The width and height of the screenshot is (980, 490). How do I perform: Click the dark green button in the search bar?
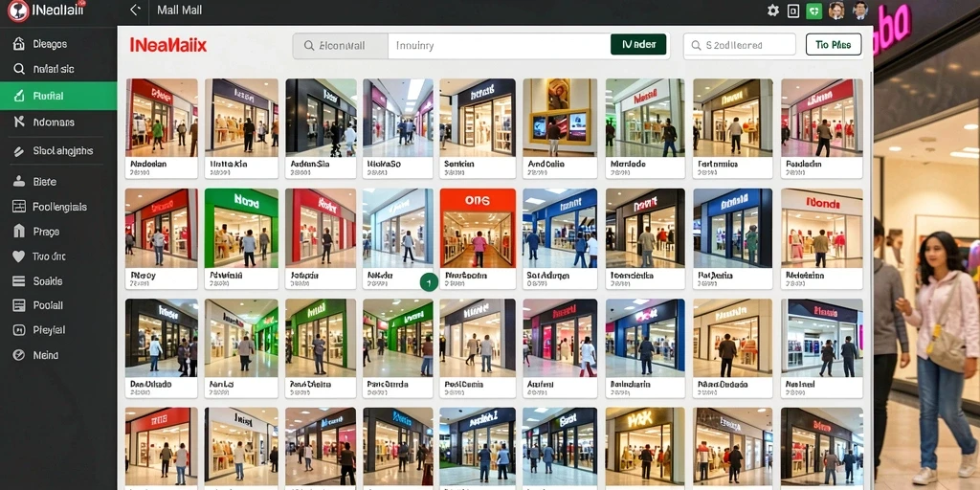click(638, 45)
